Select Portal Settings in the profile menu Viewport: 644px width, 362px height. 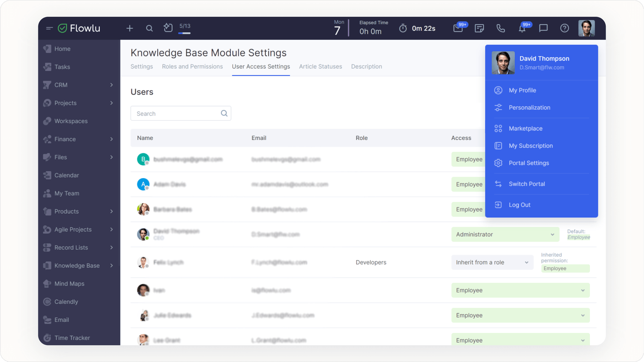[529, 163]
